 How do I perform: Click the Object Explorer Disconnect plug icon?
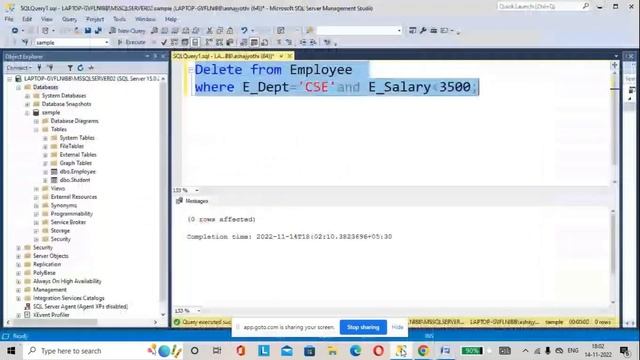tap(50, 68)
